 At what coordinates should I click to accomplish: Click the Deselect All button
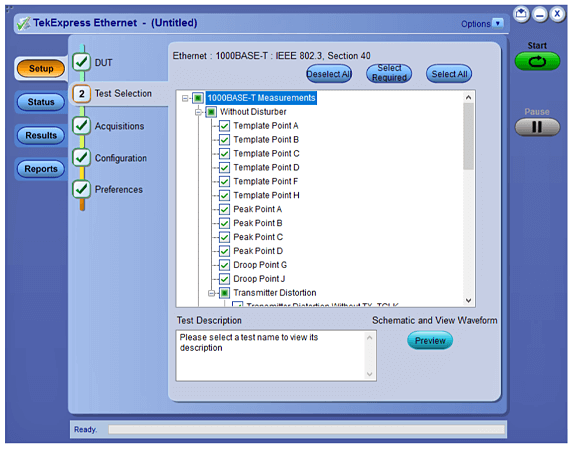(329, 74)
